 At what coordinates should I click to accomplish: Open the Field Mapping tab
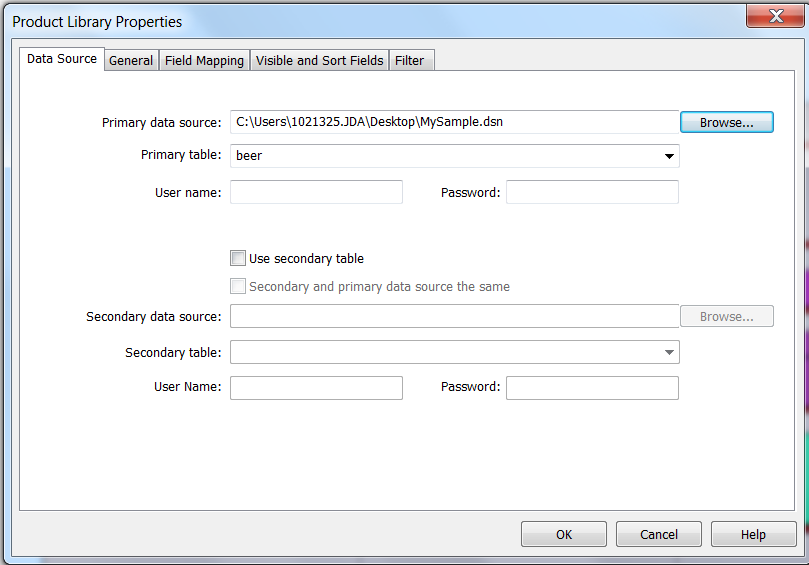pos(204,60)
